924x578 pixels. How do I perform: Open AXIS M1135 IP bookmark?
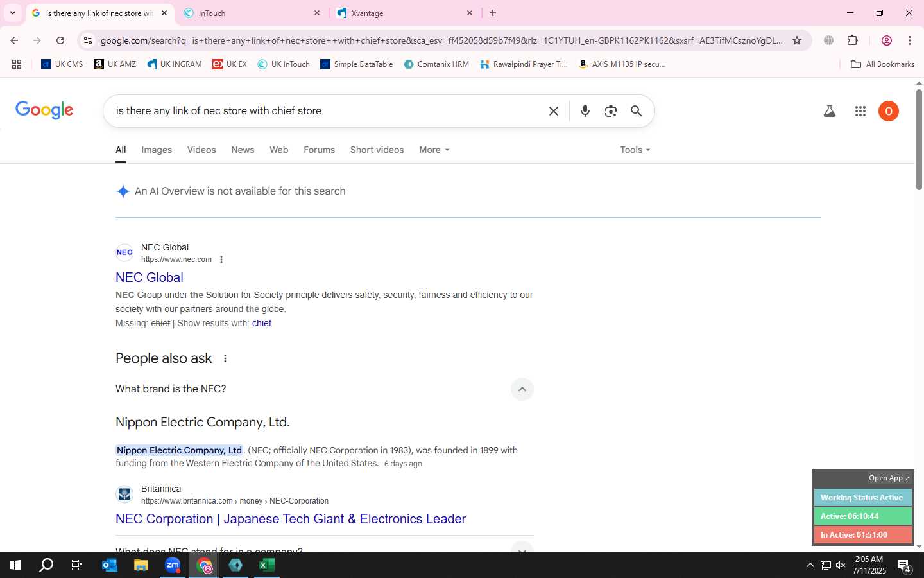click(x=621, y=64)
